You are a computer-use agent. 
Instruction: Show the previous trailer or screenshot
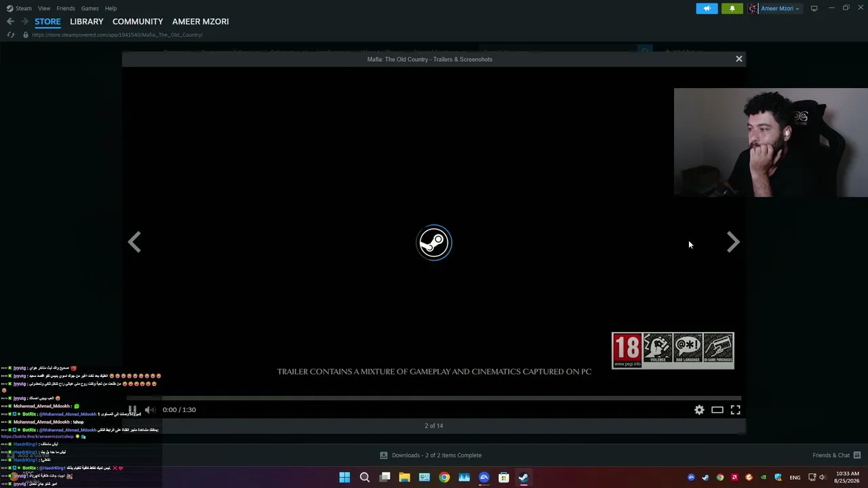tap(134, 242)
